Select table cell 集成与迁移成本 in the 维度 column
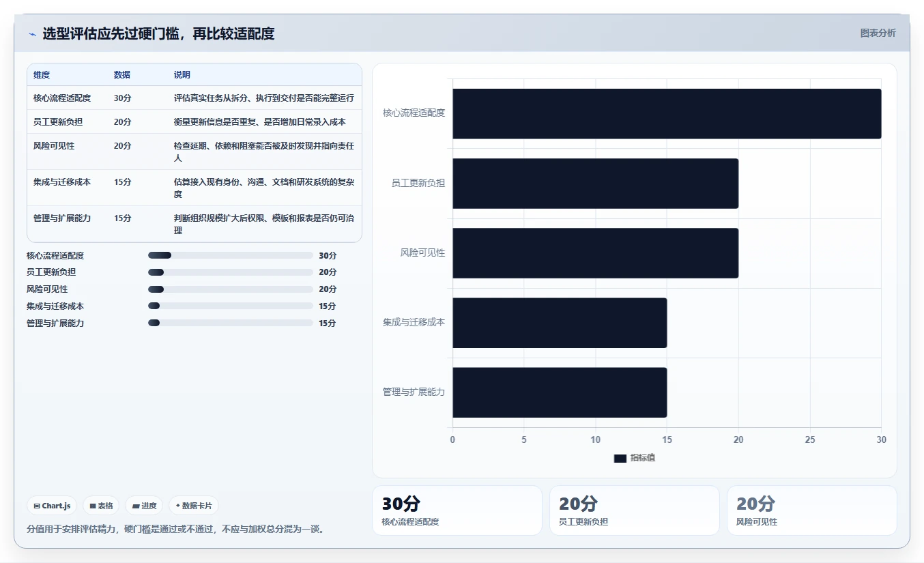 62,182
